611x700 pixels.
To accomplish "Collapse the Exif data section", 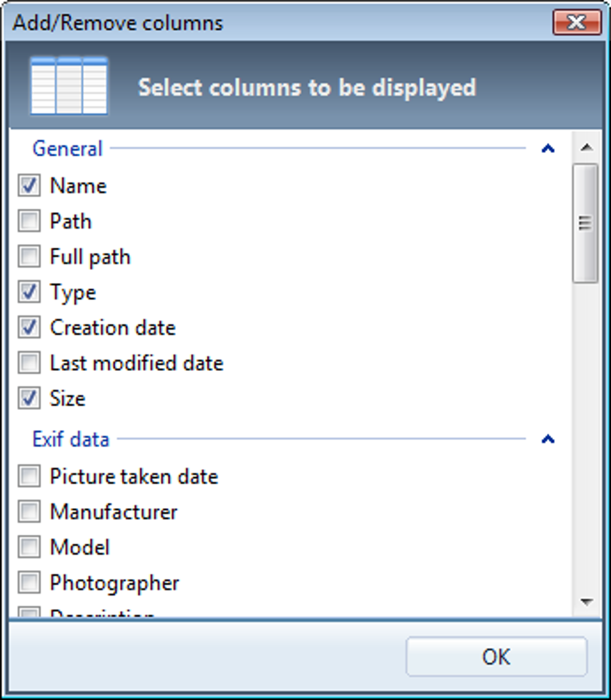I will click(x=548, y=439).
